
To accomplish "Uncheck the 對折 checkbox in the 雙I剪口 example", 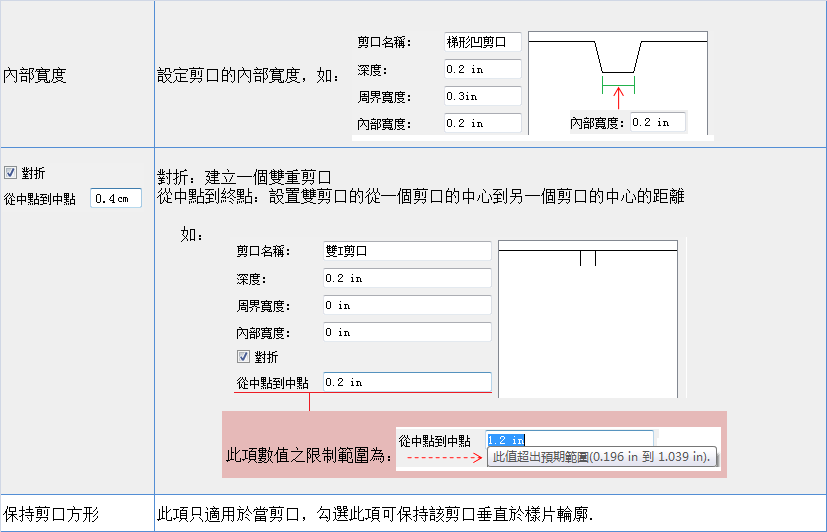I will coord(243,357).
